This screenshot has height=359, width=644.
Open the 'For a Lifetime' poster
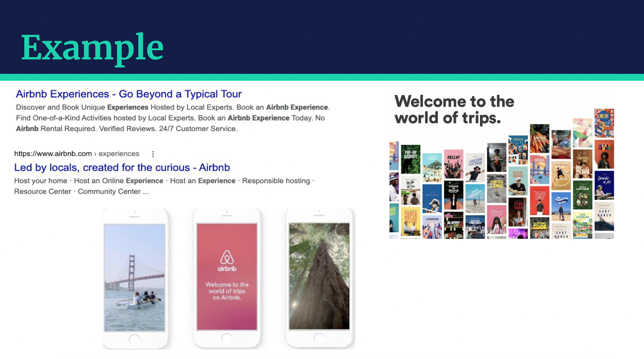(582, 195)
